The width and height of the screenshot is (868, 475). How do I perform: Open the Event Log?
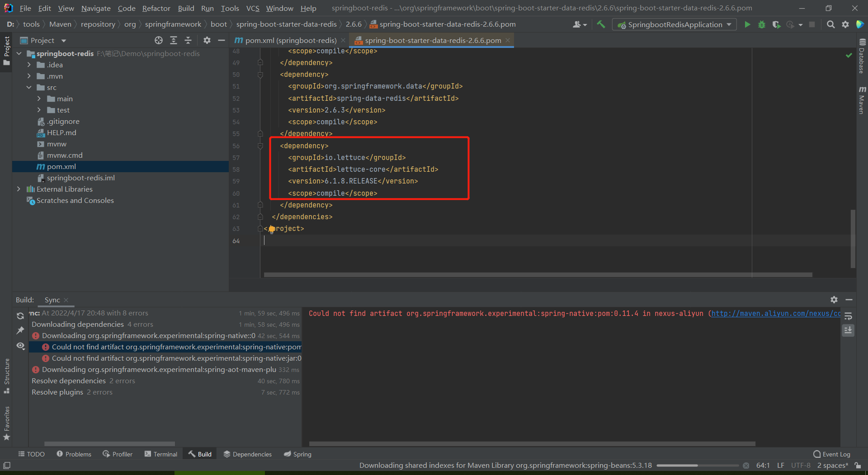pyautogui.click(x=832, y=454)
